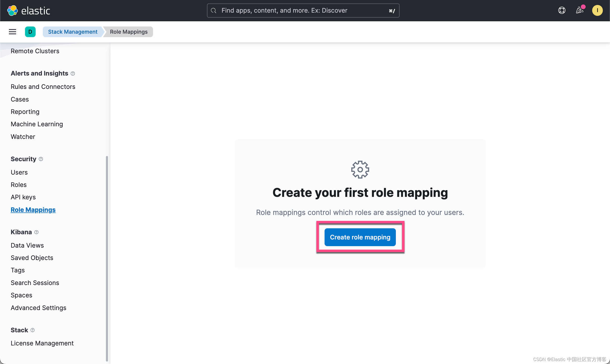The image size is (610, 364).
Task: Open Users under Security
Action: coord(19,172)
